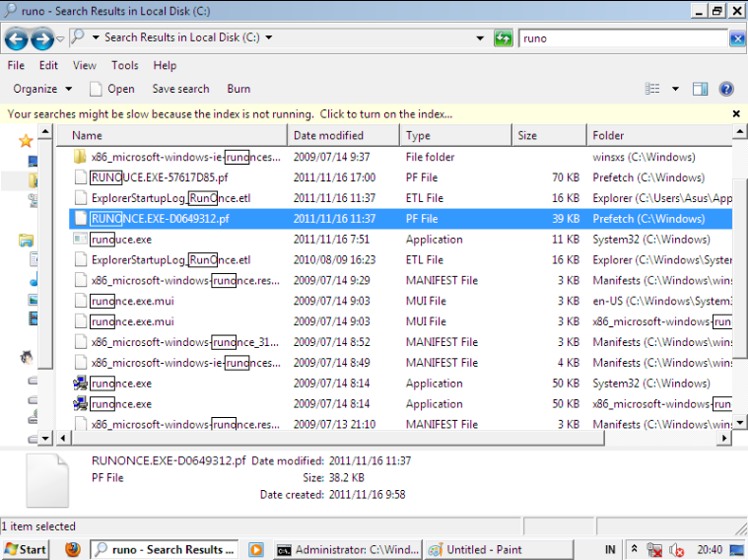Click the refresh icon beside the address bar
Image resolution: width=748 pixels, height=560 pixels.
(x=503, y=38)
